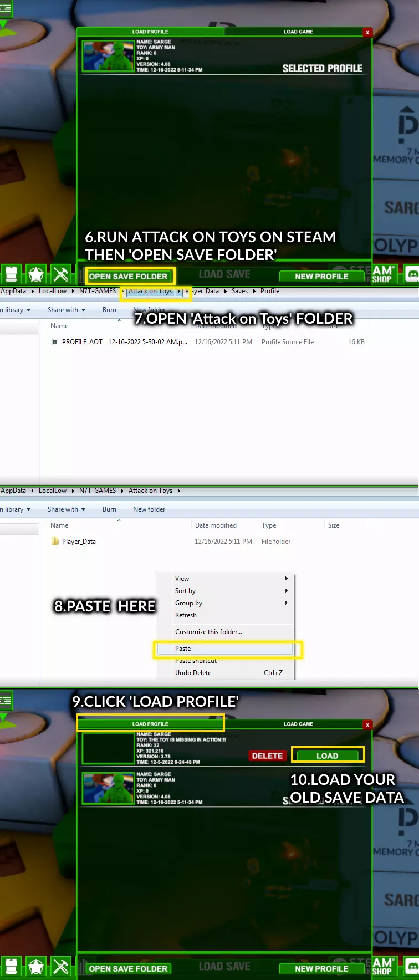Image resolution: width=419 pixels, height=980 pixels.
Task: Click the PROFILE_AOT file icon
Action: (x=55, y=341)
